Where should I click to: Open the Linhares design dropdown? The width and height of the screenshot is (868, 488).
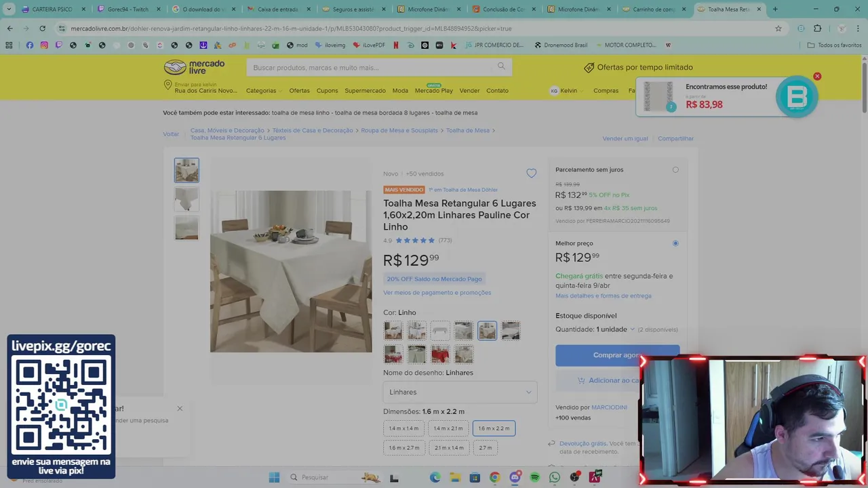coord(460,392)
